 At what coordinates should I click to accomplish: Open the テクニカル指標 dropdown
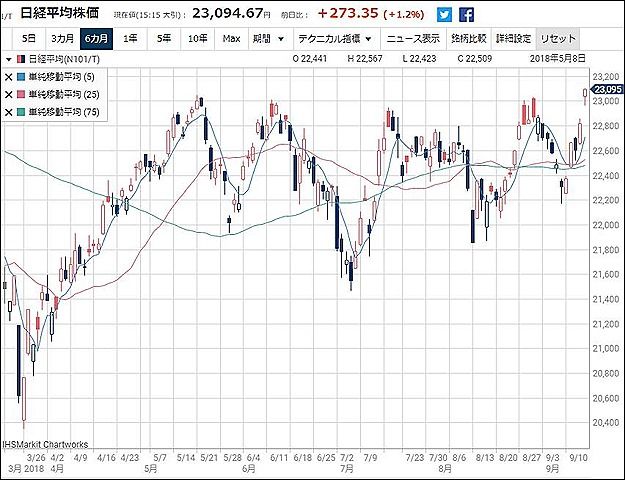click(335, 39)
